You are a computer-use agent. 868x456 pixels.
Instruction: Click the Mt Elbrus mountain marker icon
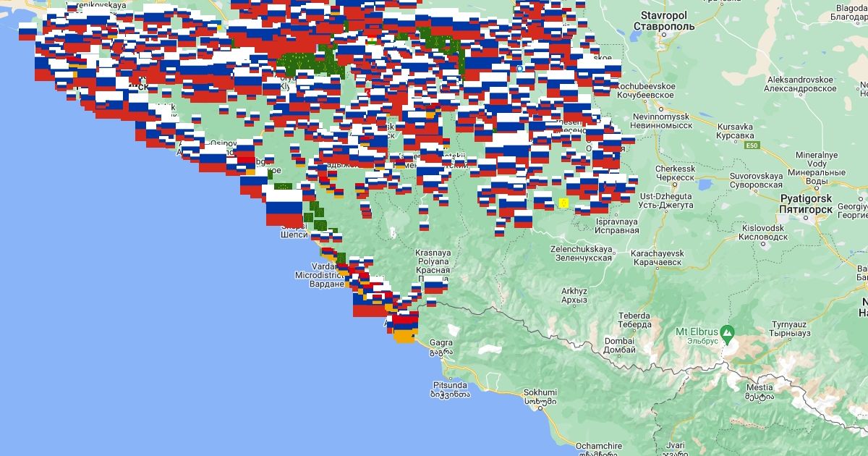click(x=728, y=336)
